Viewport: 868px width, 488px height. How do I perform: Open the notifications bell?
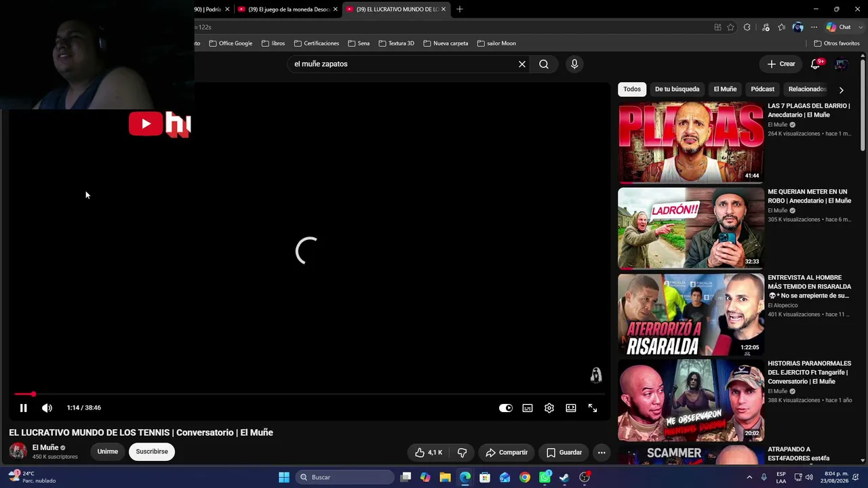click(x=815, y=64)
